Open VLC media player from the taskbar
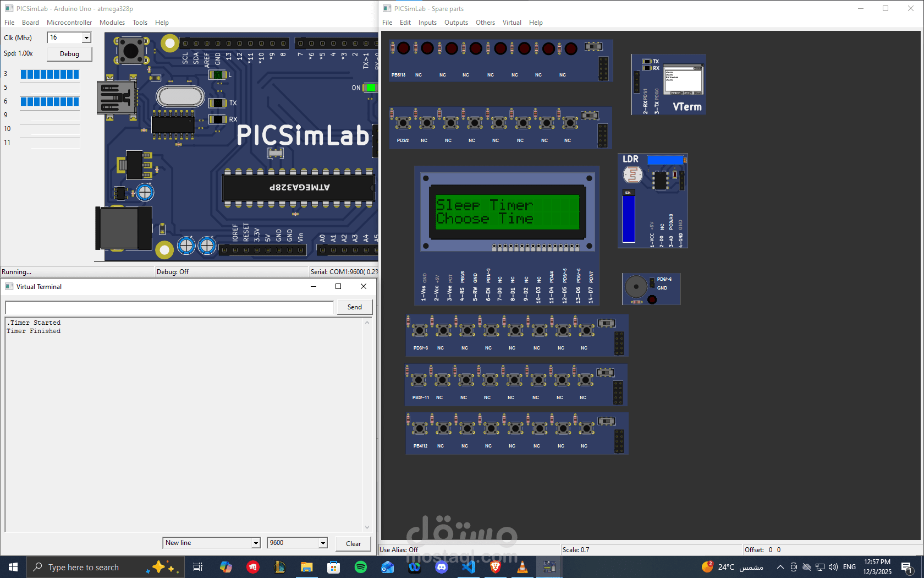Image resolution: width=924 pixels, height=578 pixels. point(522,567)
